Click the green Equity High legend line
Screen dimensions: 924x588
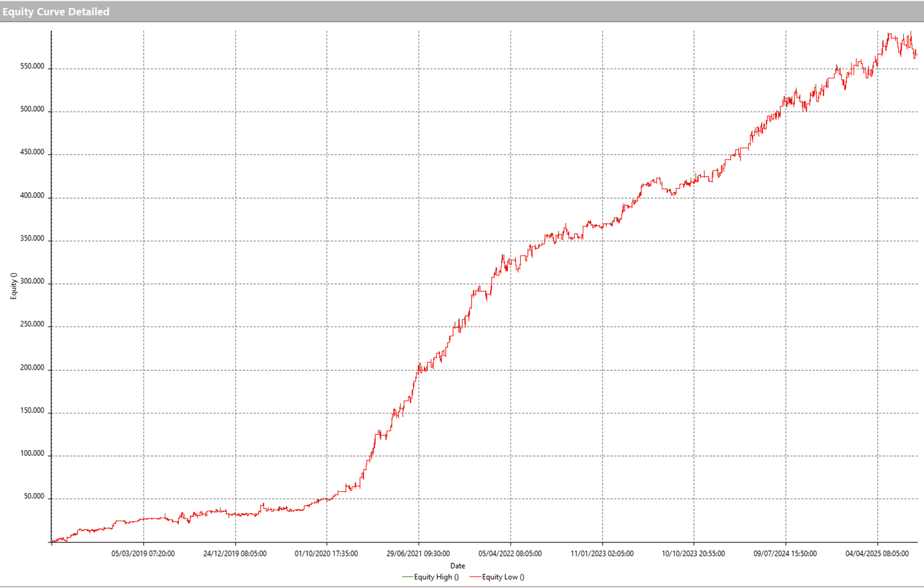coord(407,577)
